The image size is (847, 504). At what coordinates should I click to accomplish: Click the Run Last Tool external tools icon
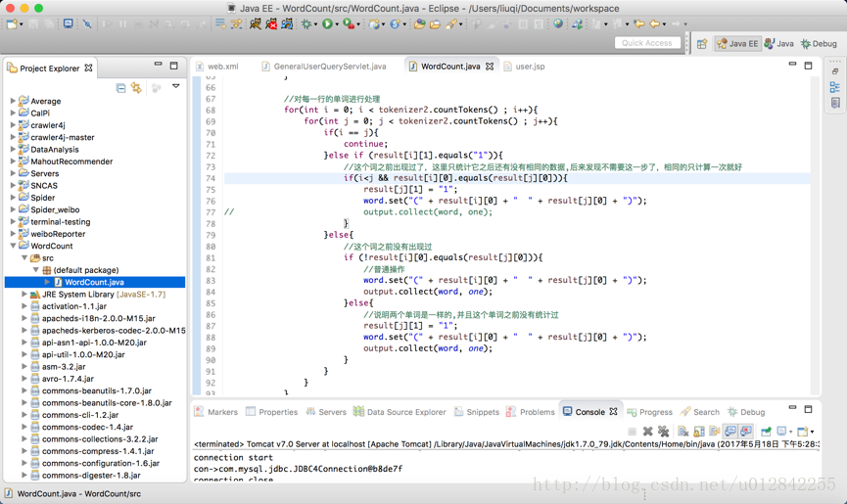coord(349,23)
